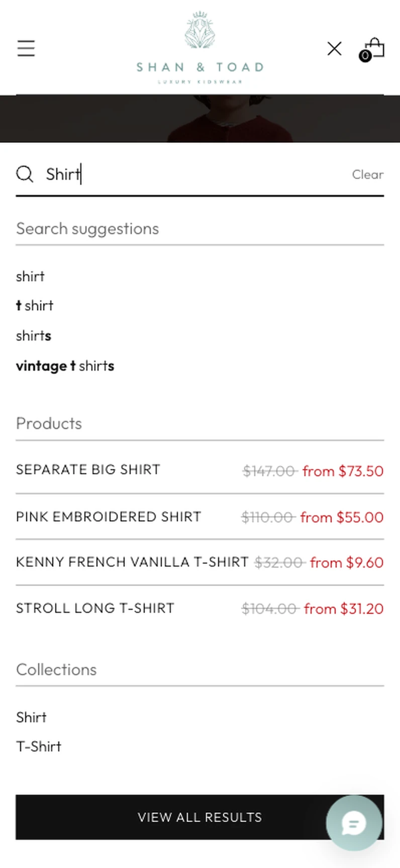Select the "shirt" search suggestion
The image size is (400, 868).
[x=30, y=276]
